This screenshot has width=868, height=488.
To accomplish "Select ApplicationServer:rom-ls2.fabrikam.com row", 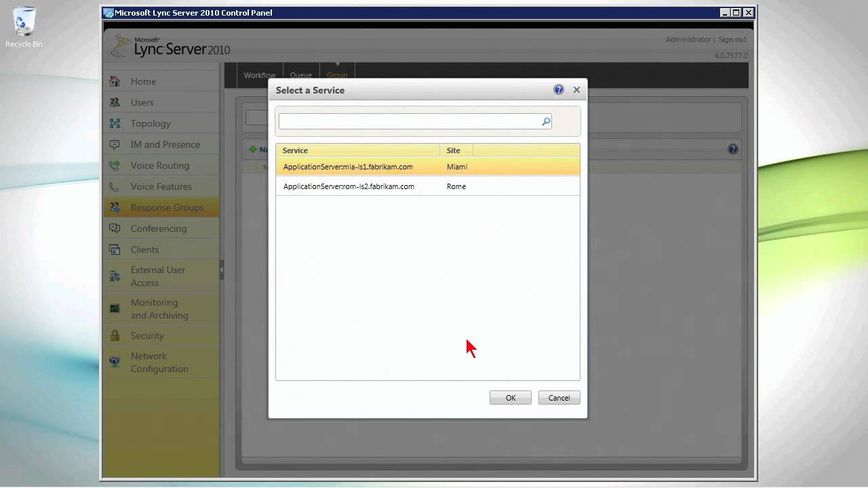I will (428, 186).
